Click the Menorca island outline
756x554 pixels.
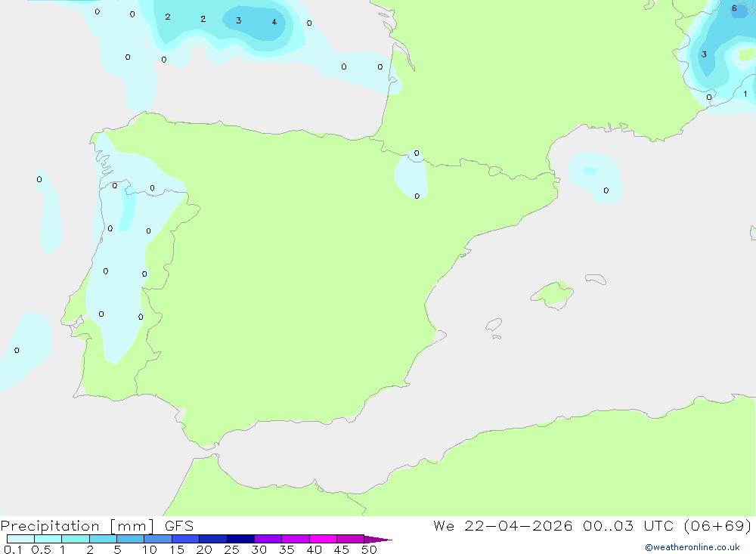point(596,279)
